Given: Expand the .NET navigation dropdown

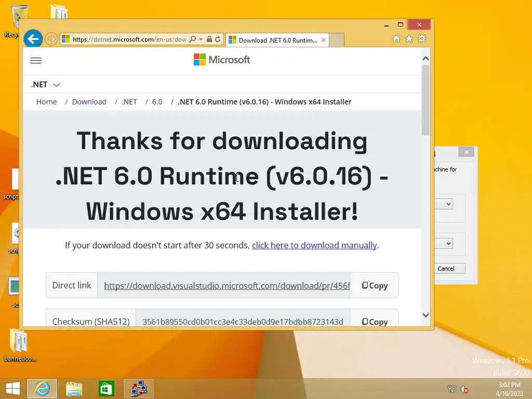Looking at the screenshot, I should 46,85.
